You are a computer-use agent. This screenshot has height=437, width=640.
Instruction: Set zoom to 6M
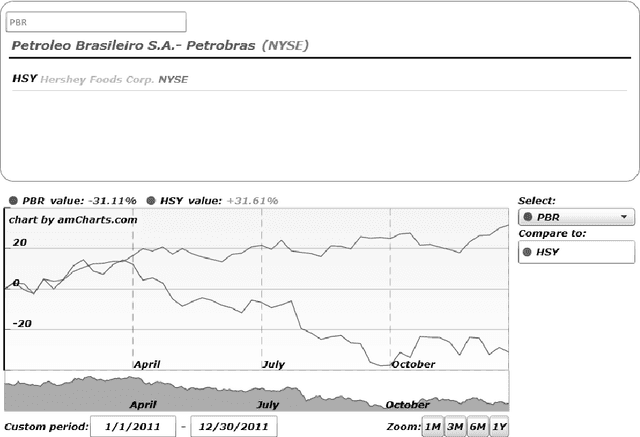click(477, 427)
